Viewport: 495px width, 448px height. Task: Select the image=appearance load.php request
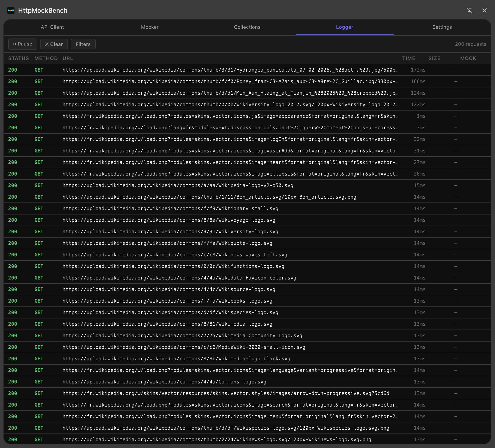click(247, 116)
